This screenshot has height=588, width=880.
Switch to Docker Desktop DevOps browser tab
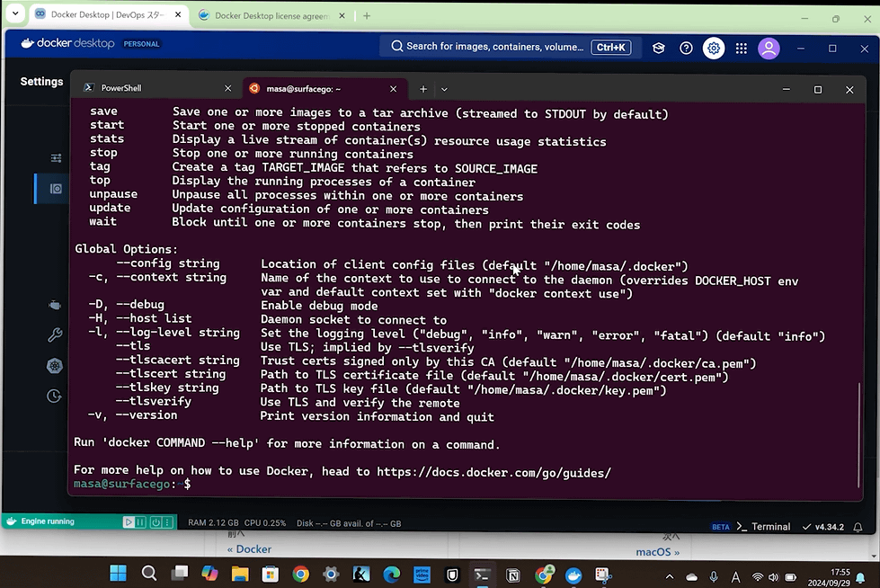click(x=109, y=14)
